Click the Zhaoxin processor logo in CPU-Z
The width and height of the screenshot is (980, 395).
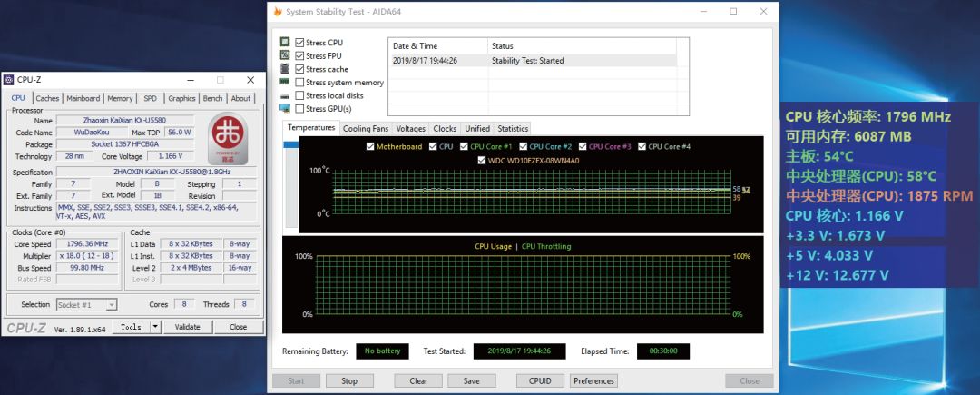tap(228, 138)
